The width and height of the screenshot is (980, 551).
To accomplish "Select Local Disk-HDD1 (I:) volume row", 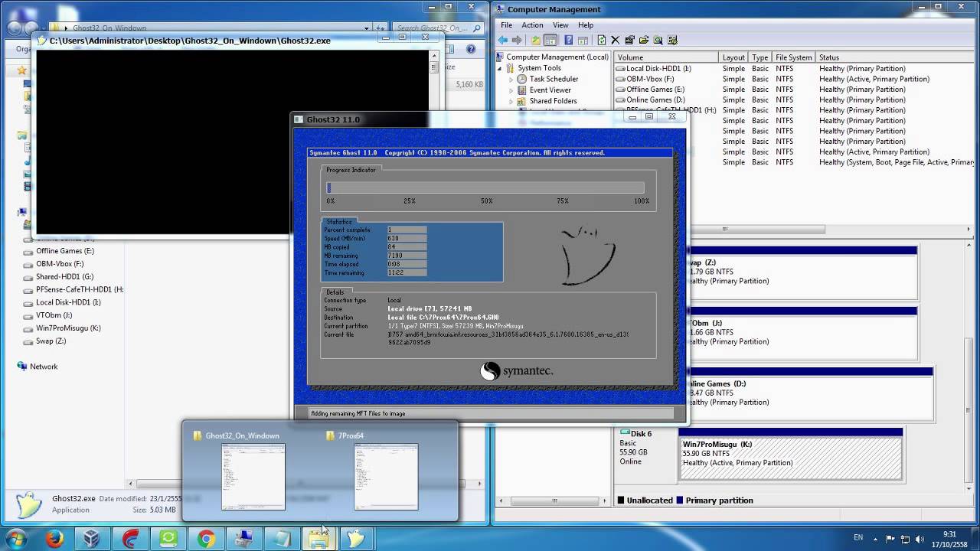I will (x=794, y=68).
